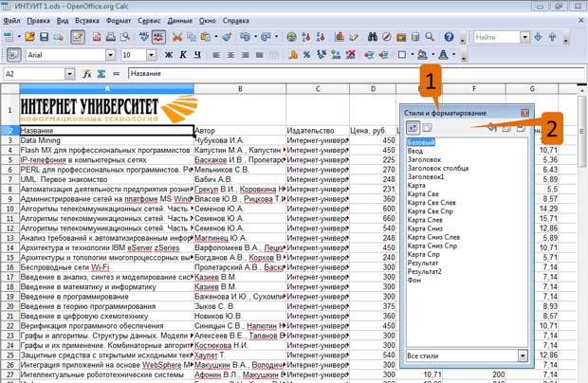Open the Файл menu
The width and height of the screenshot is (588, 383).
11,21
